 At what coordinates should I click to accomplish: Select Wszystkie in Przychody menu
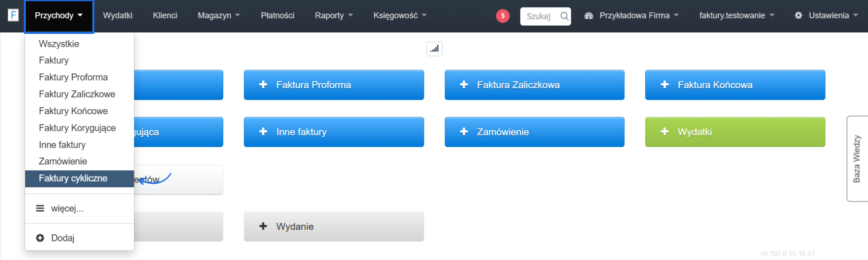(80, 44)
